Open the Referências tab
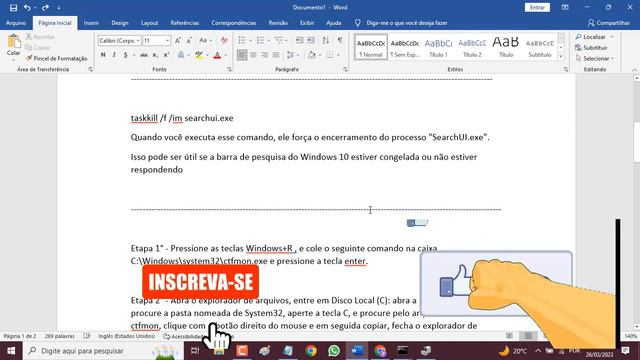 185,23
